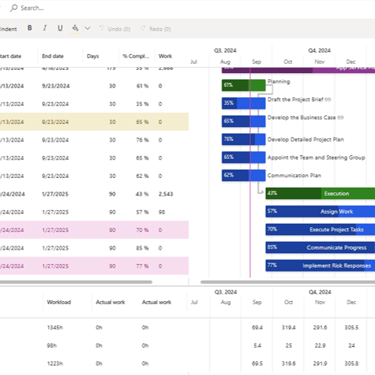The height and width of the screenshot is (375, 375).
Task: Click the 1223h workload value
Action: pos(55,364)
